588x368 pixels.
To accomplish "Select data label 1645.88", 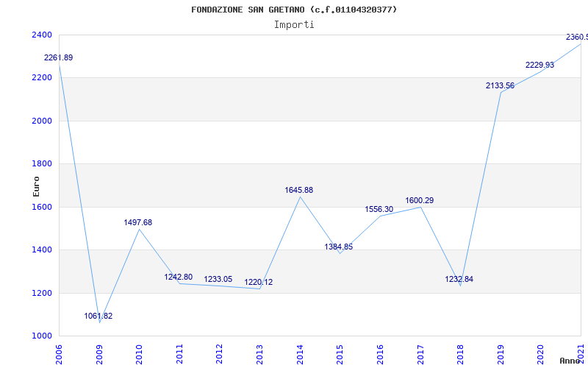I will [x=299, y=191].
